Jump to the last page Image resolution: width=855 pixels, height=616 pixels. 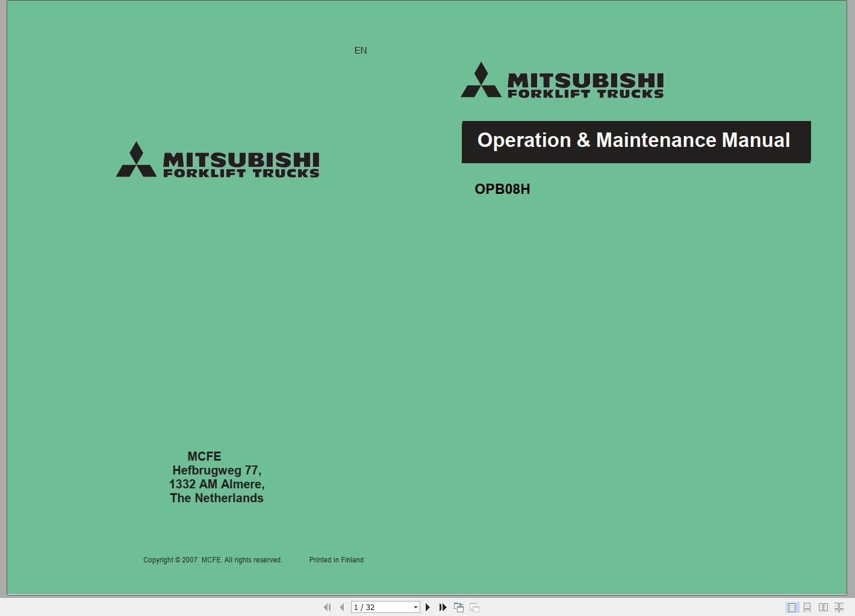pyautogui.click(x=443, y=607)
